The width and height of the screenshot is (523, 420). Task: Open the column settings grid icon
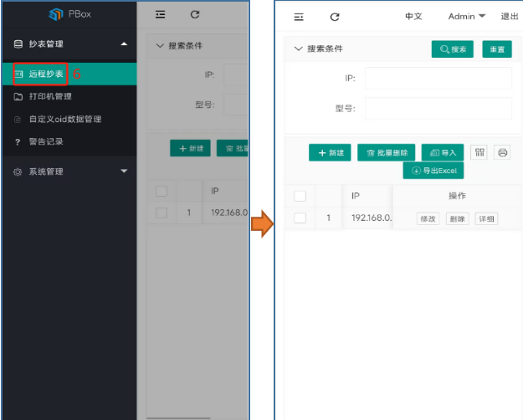479,152
